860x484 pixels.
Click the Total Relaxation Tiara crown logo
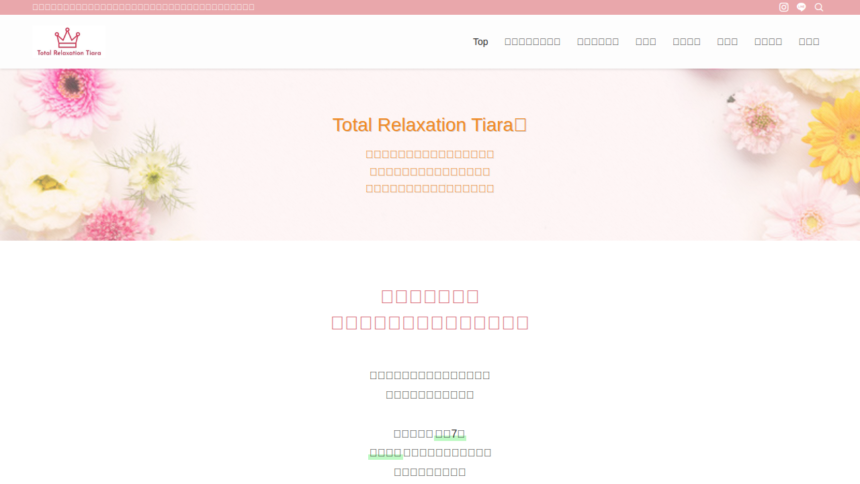[69, 42]
